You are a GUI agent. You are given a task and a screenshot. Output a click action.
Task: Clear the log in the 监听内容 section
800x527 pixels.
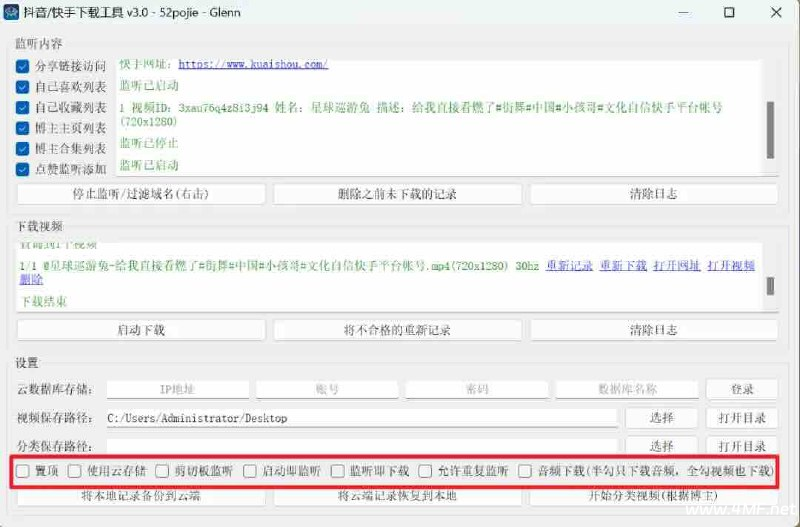653,193
